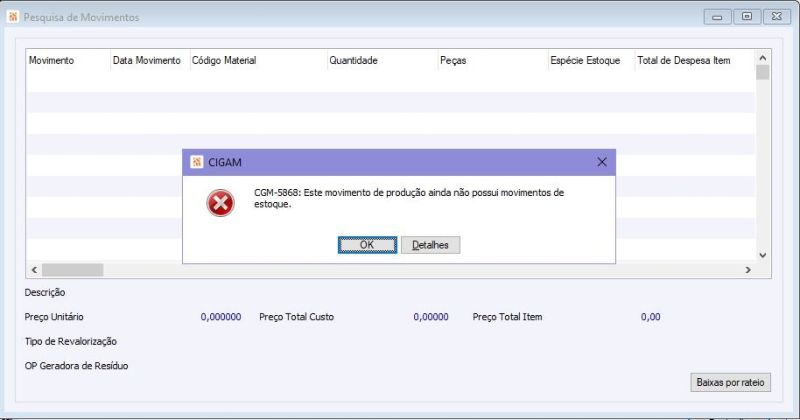Viewport: 800px width, 420px height.
Task: Click the Tipo de Revalorização label
Action: [x=70, y=341]
